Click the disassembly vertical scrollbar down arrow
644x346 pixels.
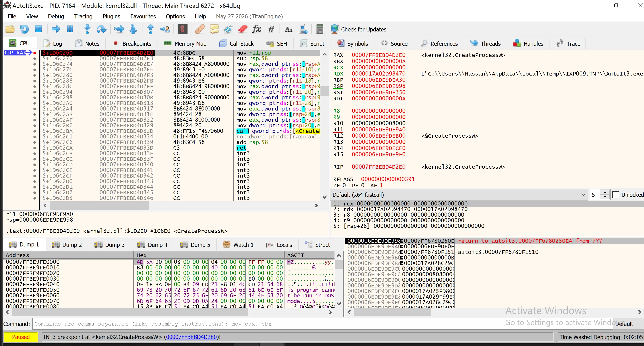(325, 197)
